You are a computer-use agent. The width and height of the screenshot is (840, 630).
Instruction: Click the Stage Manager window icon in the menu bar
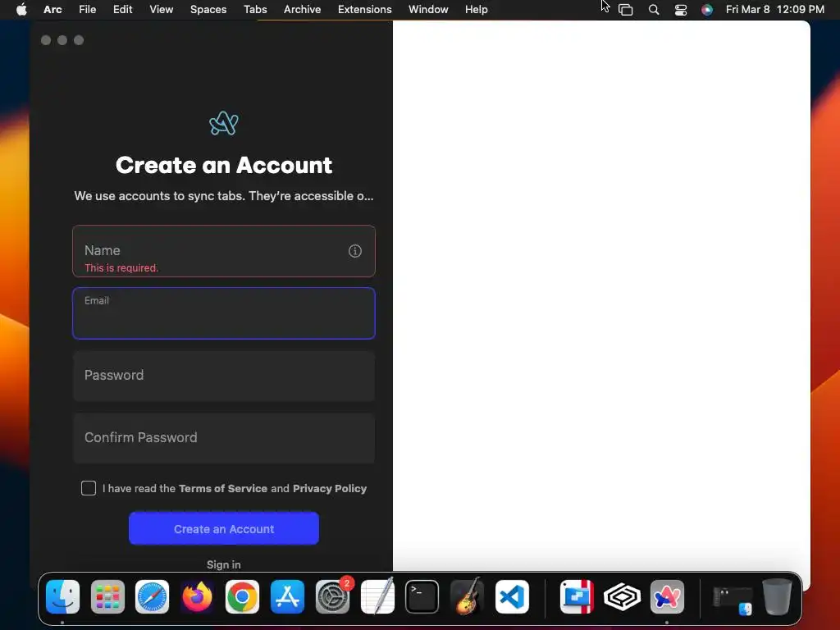tap(626, 10)
